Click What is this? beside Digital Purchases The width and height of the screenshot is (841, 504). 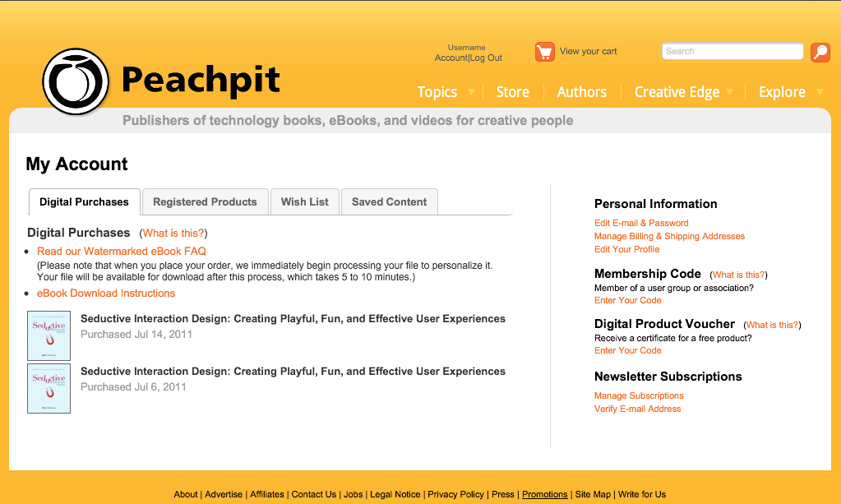pos(173,234)
